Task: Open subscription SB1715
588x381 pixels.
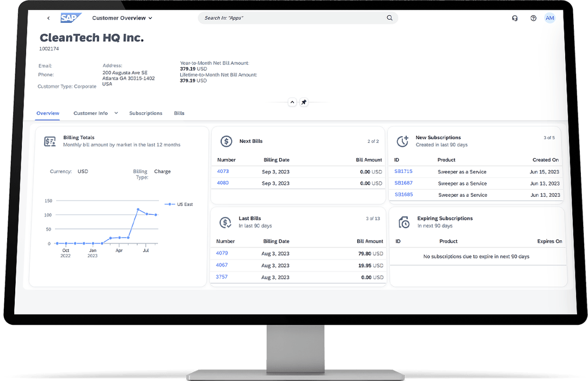Action: click(x=403, y=171)
